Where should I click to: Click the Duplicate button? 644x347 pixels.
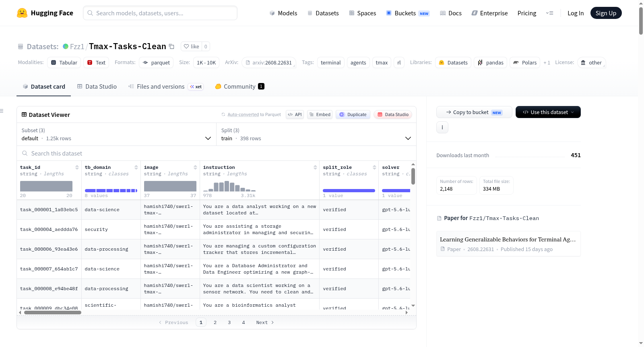[353, 114]
